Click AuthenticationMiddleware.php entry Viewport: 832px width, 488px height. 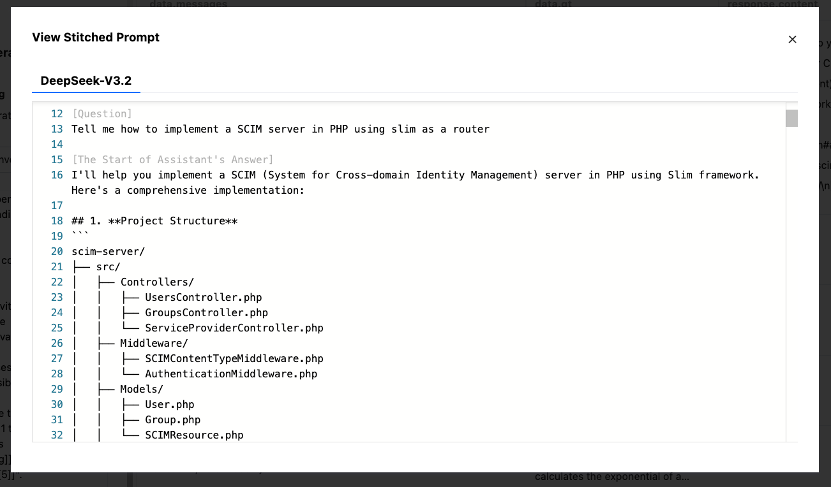pyautogui.click(x=230, y=374)
